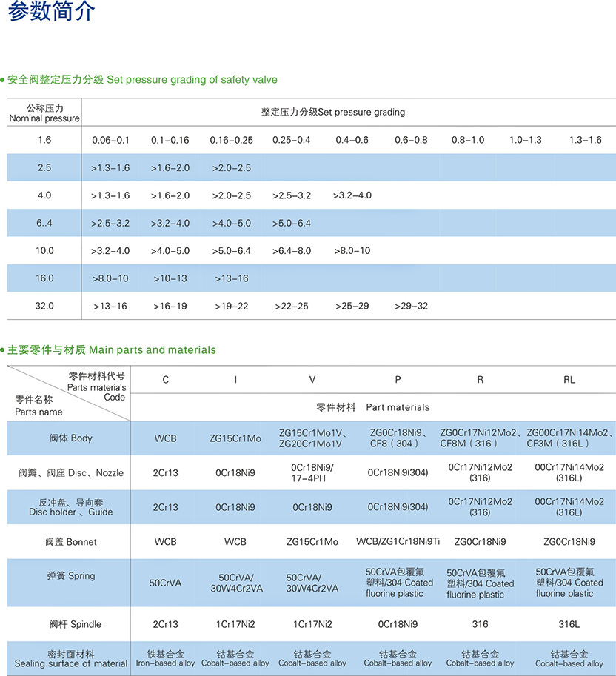The image size is (616, 676).
Task: Click the 'Nominal pressure' column header
Action: pyautogui.click(x=44, y=113)
